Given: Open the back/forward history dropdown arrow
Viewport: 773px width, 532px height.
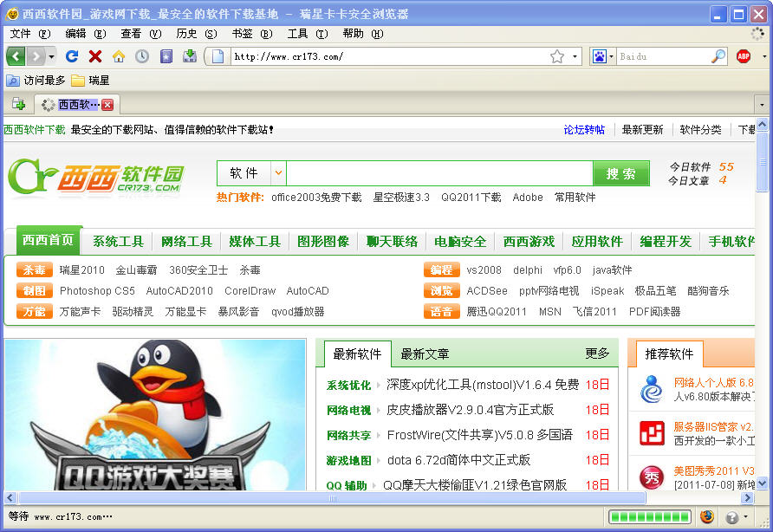Looking at the screenshot, I should pyautogui.click(x=51, y=56).
